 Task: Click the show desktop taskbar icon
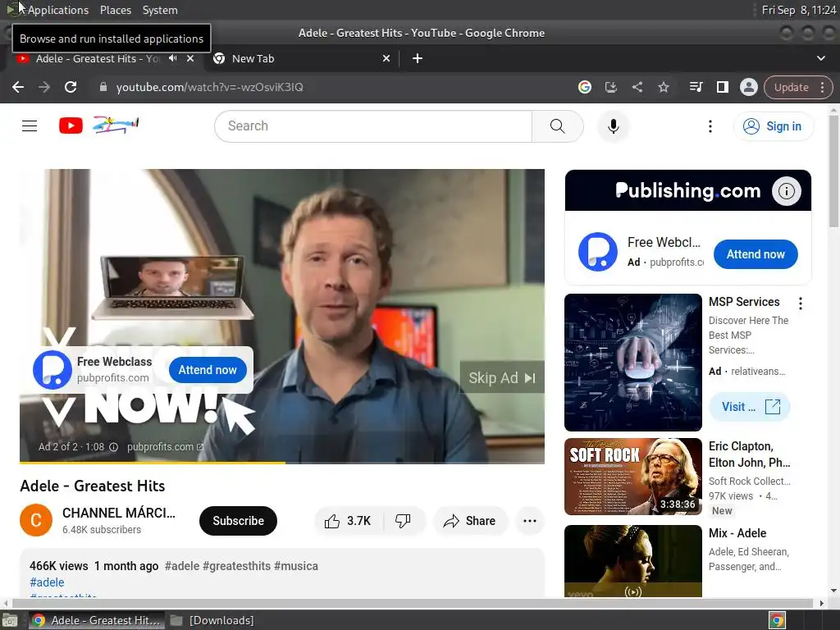point(10,620)
